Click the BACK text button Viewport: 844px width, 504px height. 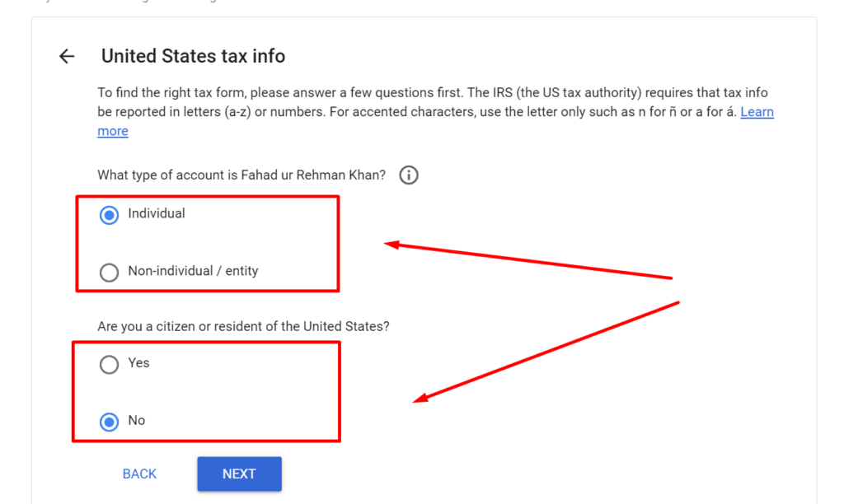(x=139, y=474)
